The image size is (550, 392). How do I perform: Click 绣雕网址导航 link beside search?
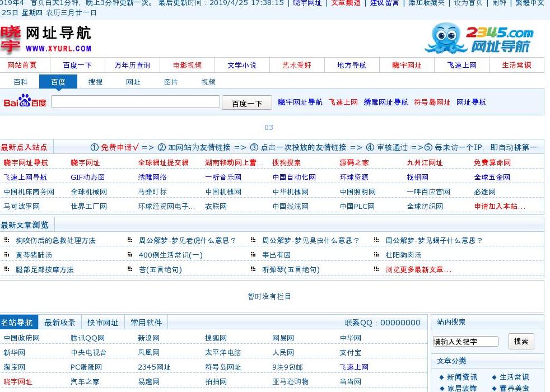[x=386, y=102]
